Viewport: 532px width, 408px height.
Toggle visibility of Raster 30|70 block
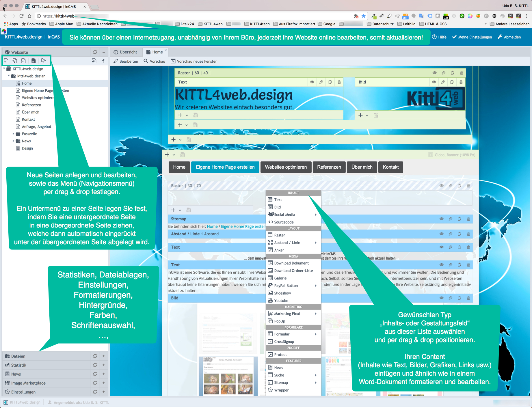442,186
